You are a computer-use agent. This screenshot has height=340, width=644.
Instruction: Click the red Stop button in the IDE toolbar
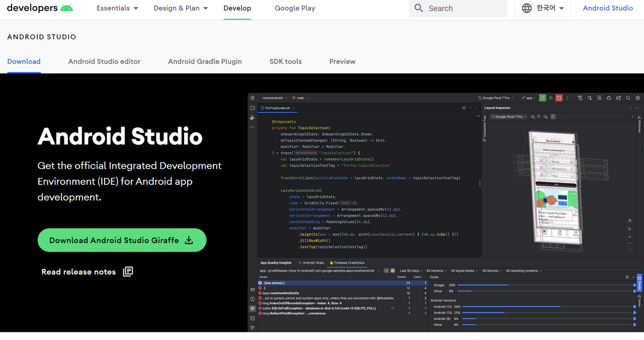click(x=559, y=98)
